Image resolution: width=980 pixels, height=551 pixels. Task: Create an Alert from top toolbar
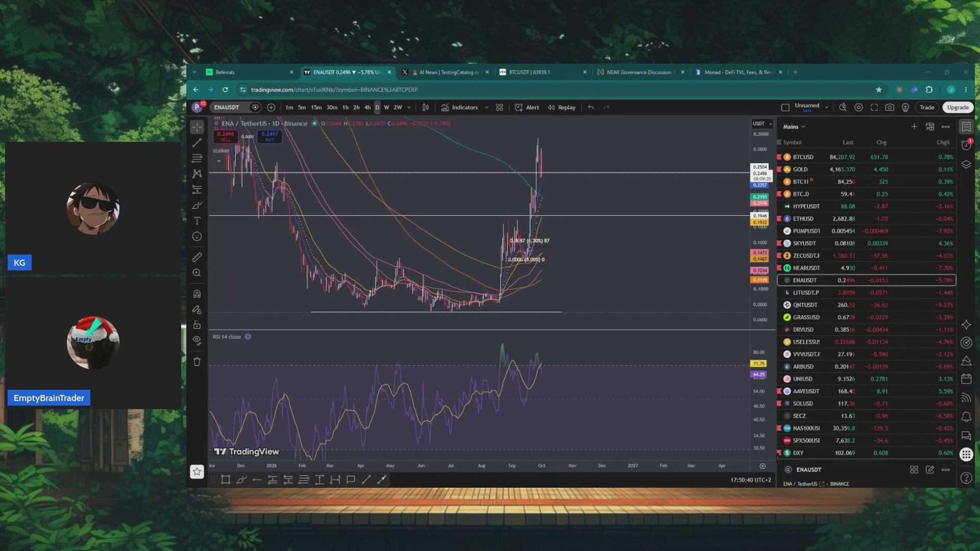pyautogui.click(x=527, y=107)
